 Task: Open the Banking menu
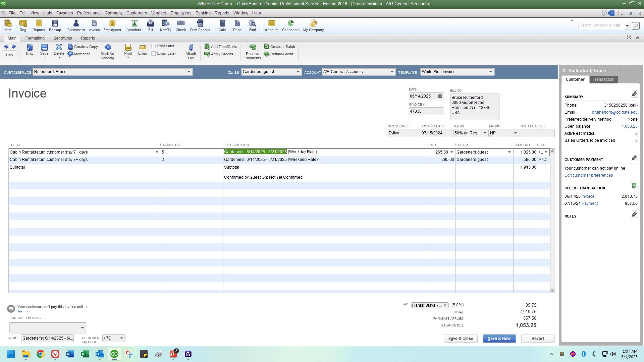[x=203, y=13]
